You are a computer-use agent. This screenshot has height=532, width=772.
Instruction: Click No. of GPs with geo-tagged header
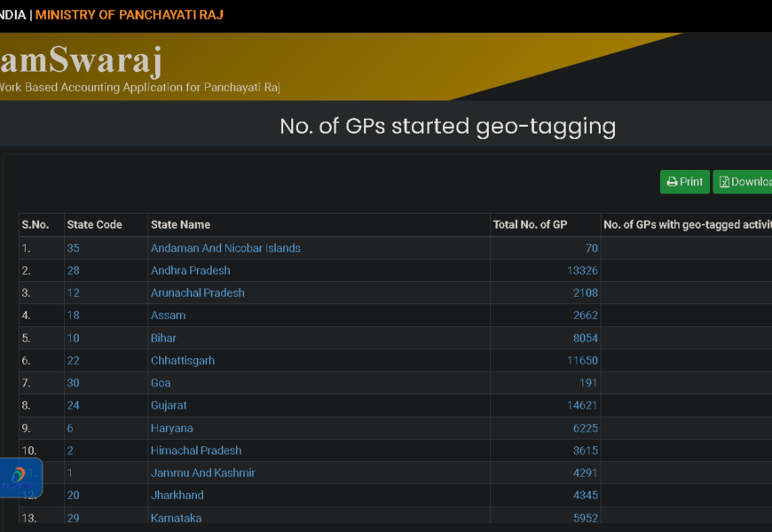pos(688,225)
